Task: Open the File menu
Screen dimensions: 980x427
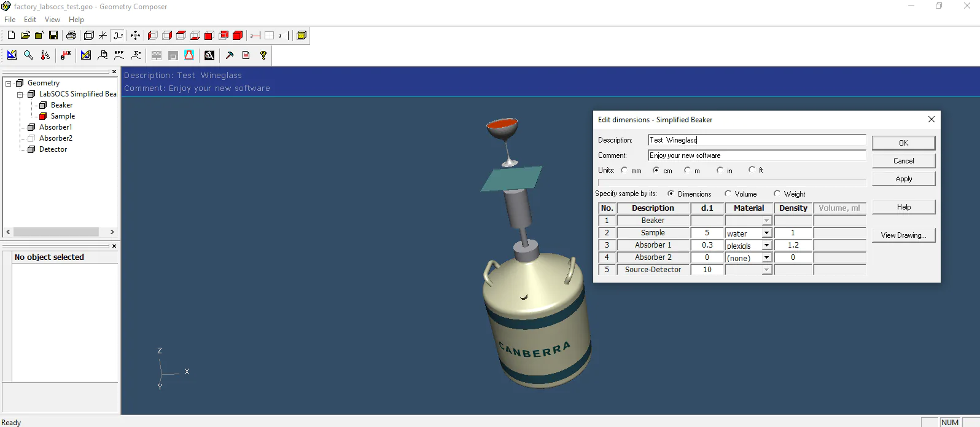Action: (x=10, y=20)
